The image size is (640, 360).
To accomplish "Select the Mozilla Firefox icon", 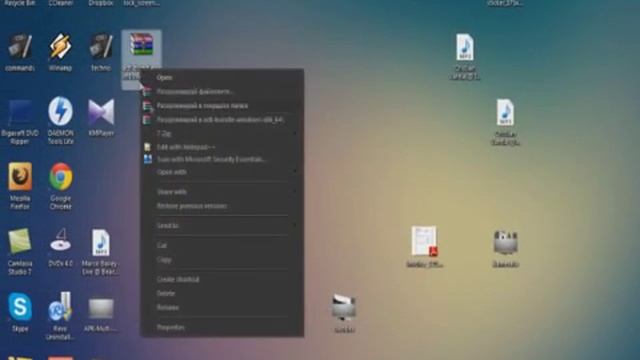I will 20,186.
